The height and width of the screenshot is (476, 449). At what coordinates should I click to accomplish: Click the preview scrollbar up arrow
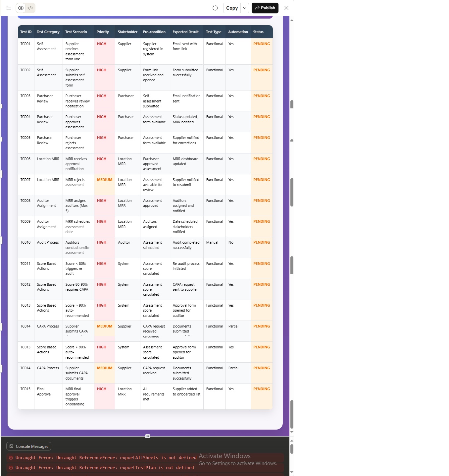pyautogui.click(x=292, y=20)
